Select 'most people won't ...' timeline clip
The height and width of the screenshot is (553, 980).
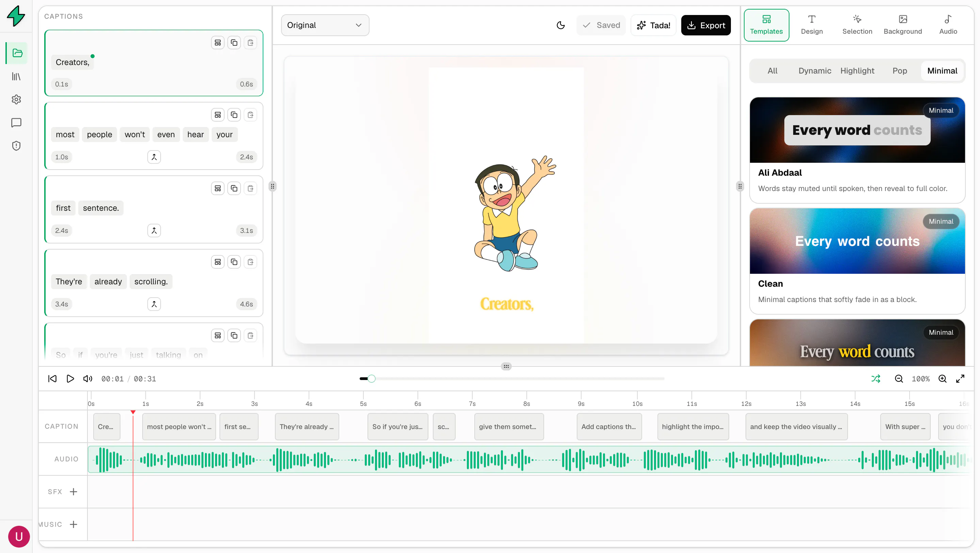179,427
